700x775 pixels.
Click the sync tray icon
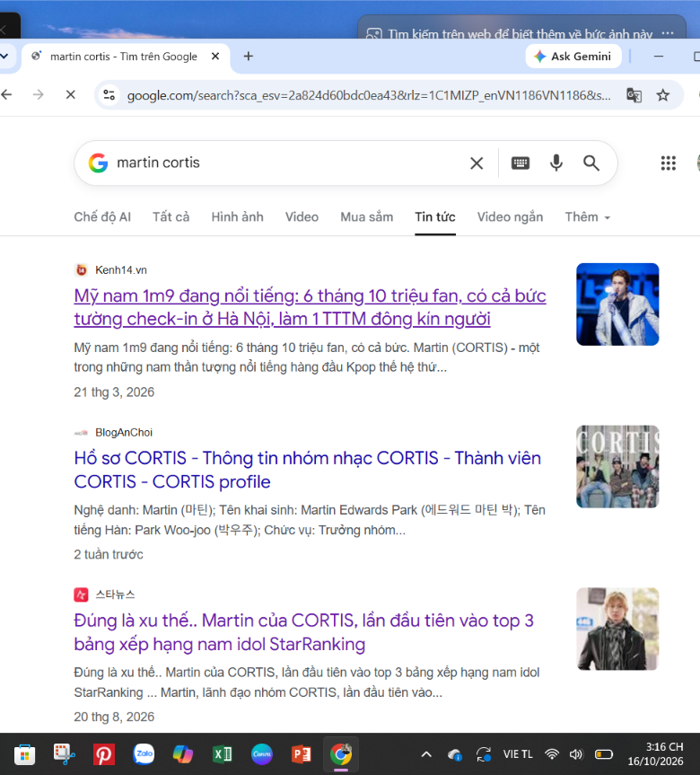(x=484, y=754)
